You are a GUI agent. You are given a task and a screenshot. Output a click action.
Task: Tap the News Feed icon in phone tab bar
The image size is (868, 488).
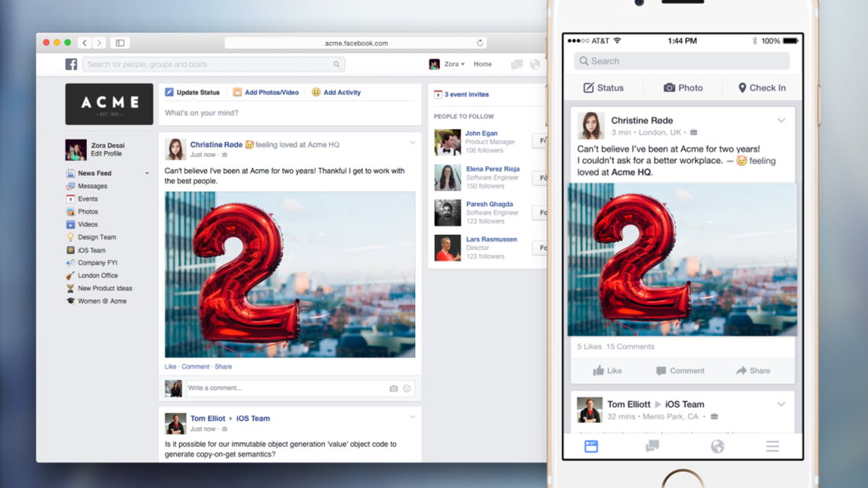click(x=591, y=447)
